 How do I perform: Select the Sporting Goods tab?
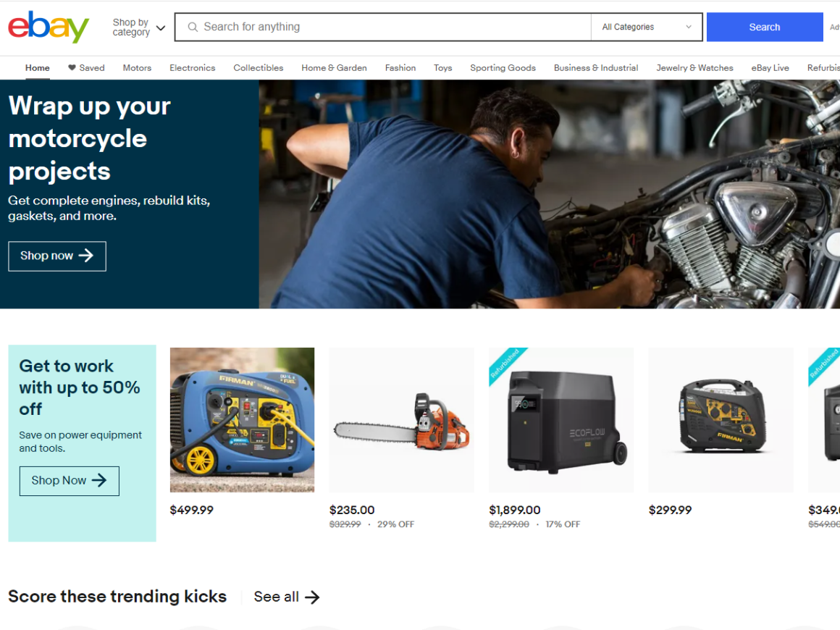[503, 68]
